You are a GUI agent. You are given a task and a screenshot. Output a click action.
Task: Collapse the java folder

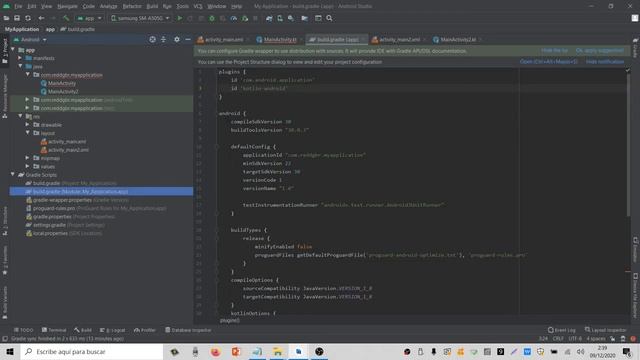(20, 66)
